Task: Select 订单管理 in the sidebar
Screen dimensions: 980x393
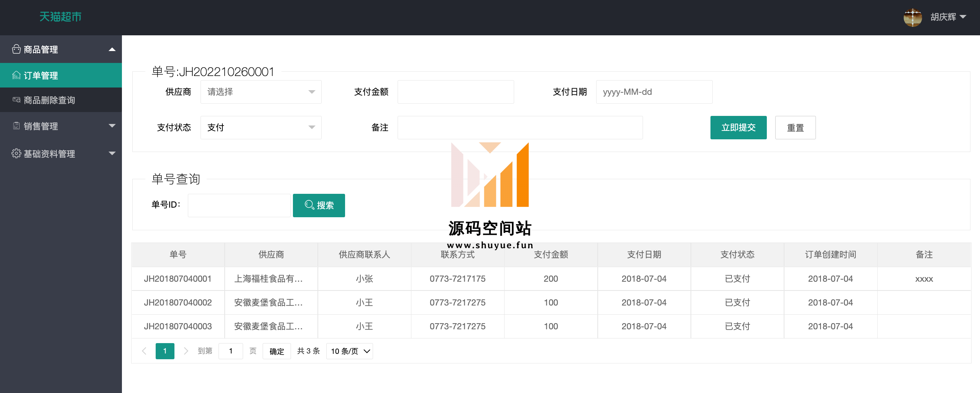Action: (61, 75)
